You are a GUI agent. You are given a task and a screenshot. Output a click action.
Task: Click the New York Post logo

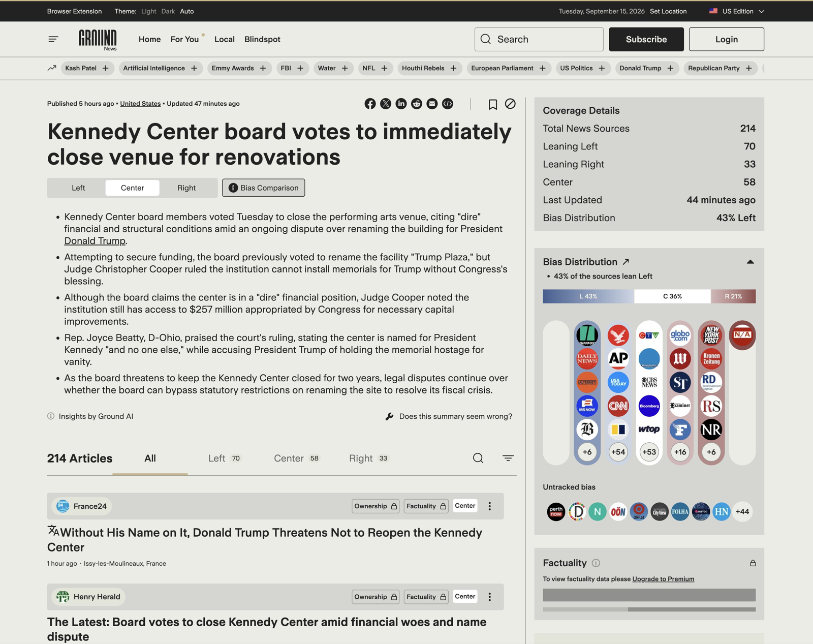pyautogui.click(x=711, y=335)
